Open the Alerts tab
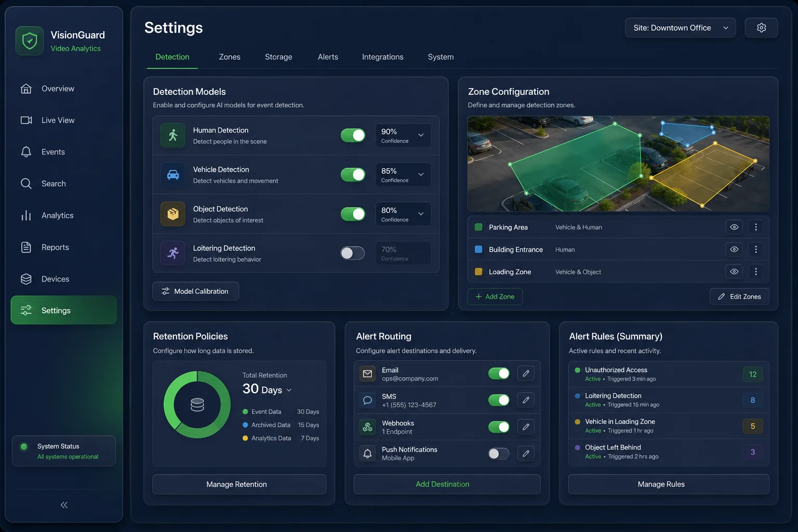 [x=328, y=57]
